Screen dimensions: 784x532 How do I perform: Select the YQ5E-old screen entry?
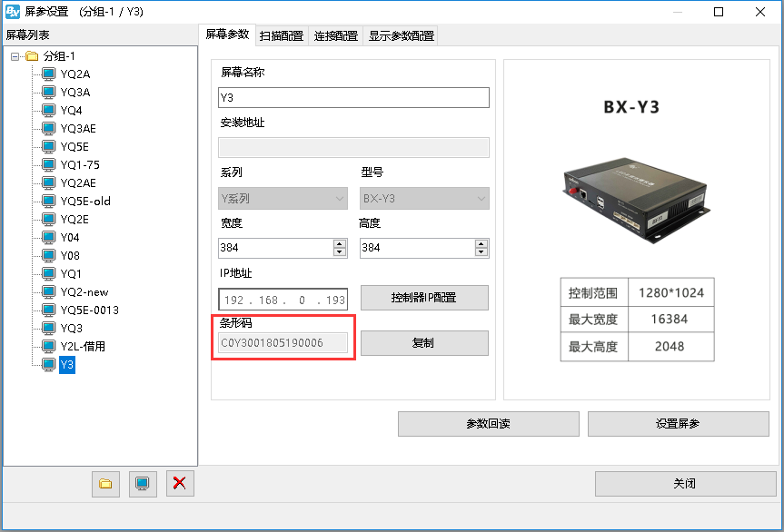[84, 202]
